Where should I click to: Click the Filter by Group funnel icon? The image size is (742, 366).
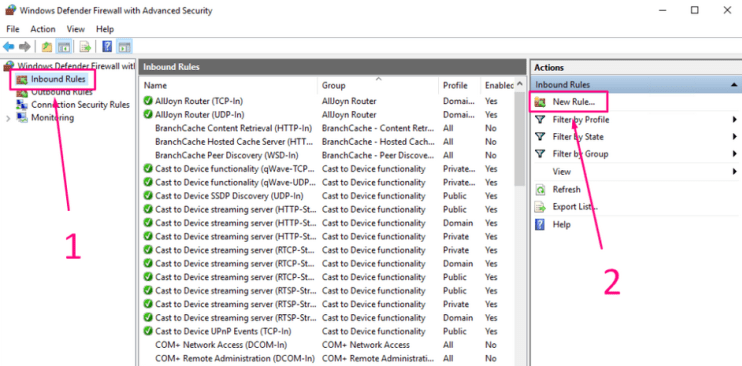pos(540,153)
